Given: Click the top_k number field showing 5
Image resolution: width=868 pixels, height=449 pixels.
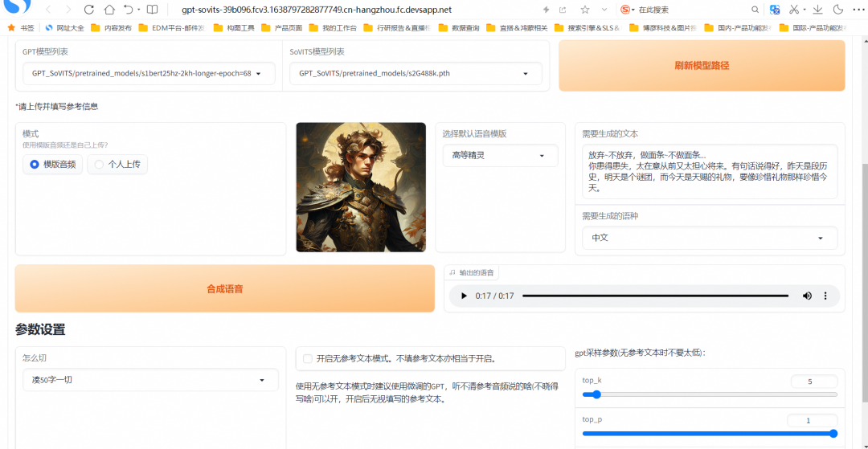Looking at the screenshot, I should (814, 382).
